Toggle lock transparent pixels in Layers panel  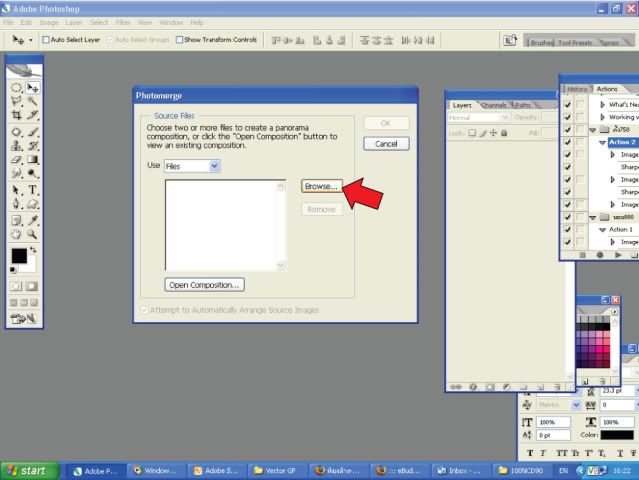pyautogui.click(x=472, y=133)
